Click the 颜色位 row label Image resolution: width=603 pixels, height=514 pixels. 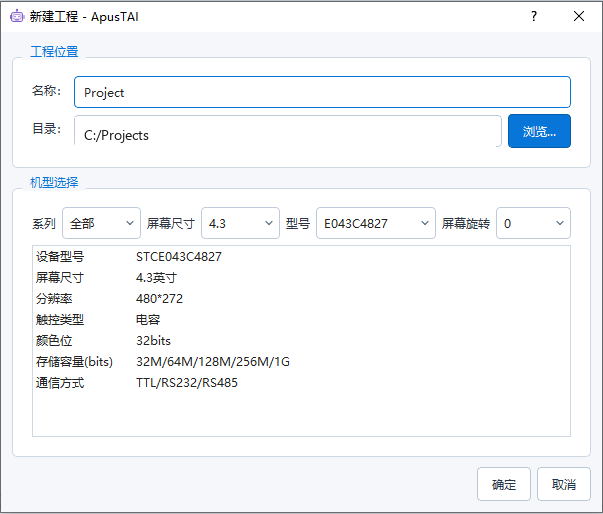pyautogui.click(x=54, y=341)
